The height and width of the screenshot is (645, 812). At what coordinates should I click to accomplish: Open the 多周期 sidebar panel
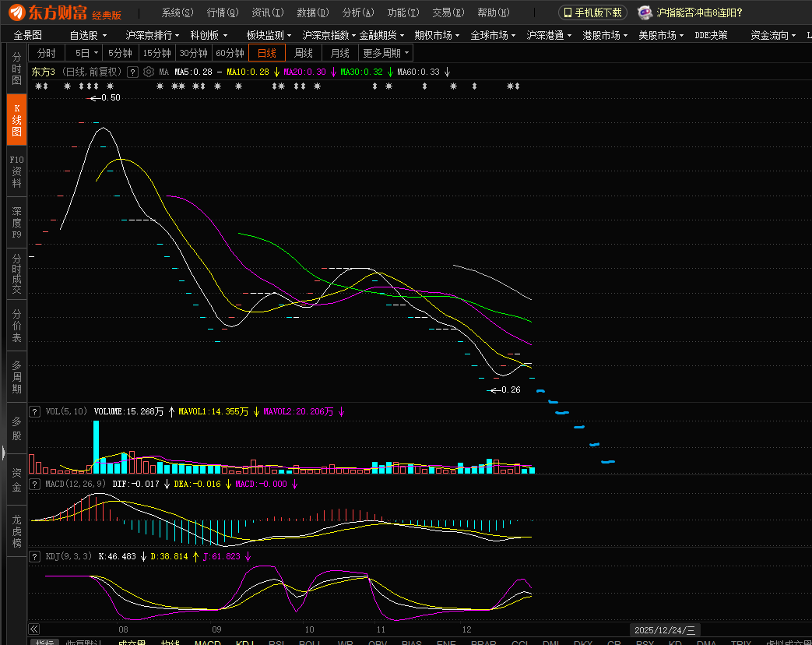coord(16,376)
